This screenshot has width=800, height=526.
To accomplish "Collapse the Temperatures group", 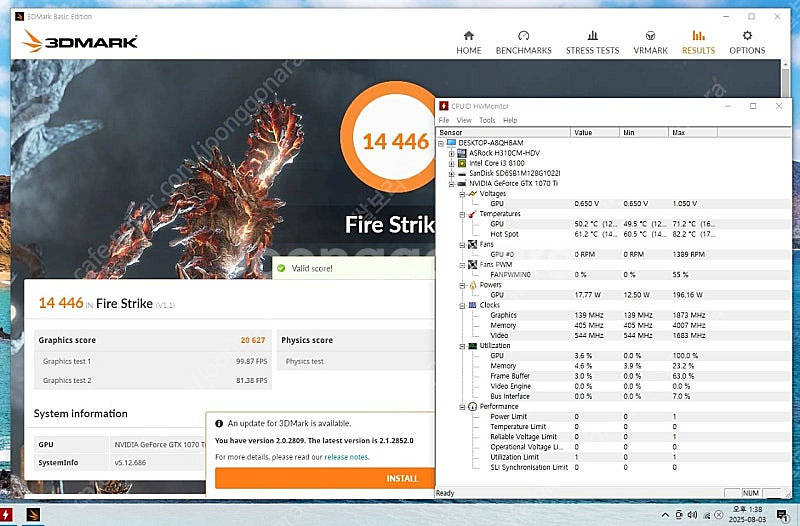I will coord(462,214).
